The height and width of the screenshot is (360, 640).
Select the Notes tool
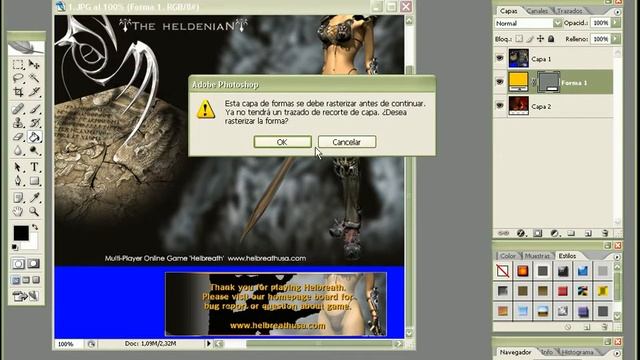coord(18,198)
